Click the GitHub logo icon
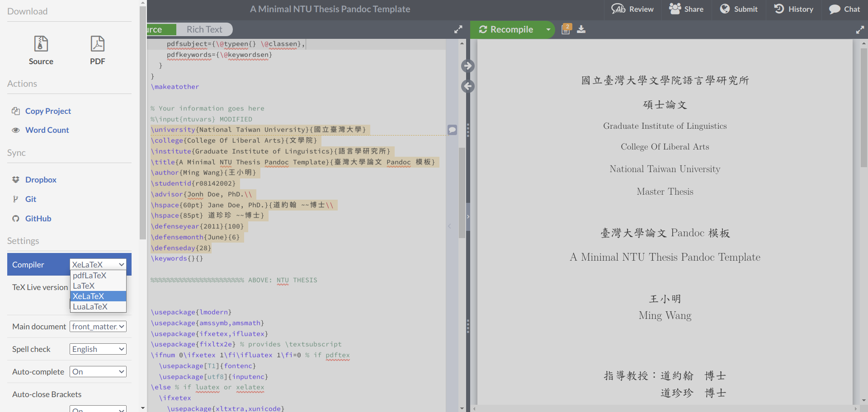 pos(16,219)
